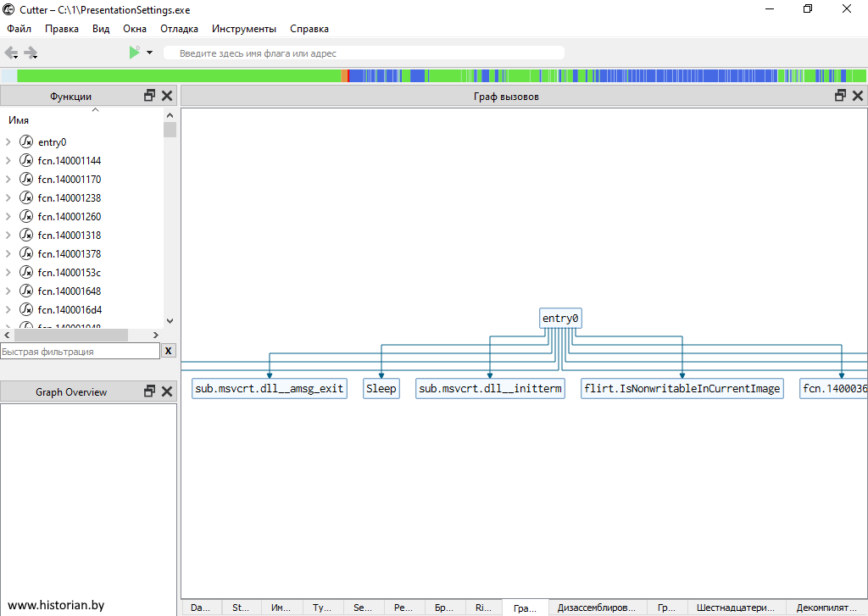
Task: Start debugging with the green play button
Action: [134, 53]
